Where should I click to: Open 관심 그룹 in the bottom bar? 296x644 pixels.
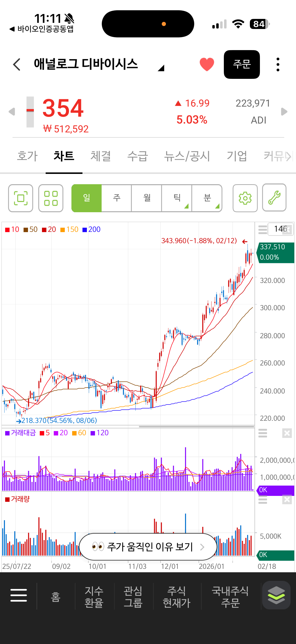133,597
